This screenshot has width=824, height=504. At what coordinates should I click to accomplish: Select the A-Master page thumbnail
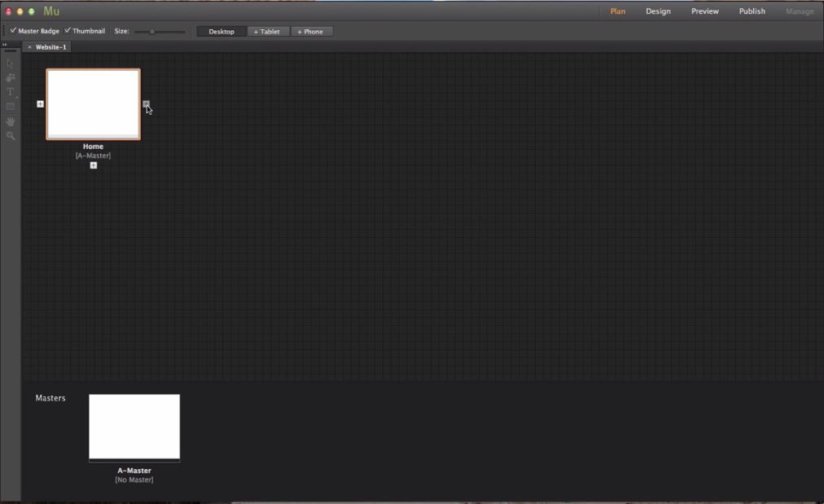click(x=134, y=427)
